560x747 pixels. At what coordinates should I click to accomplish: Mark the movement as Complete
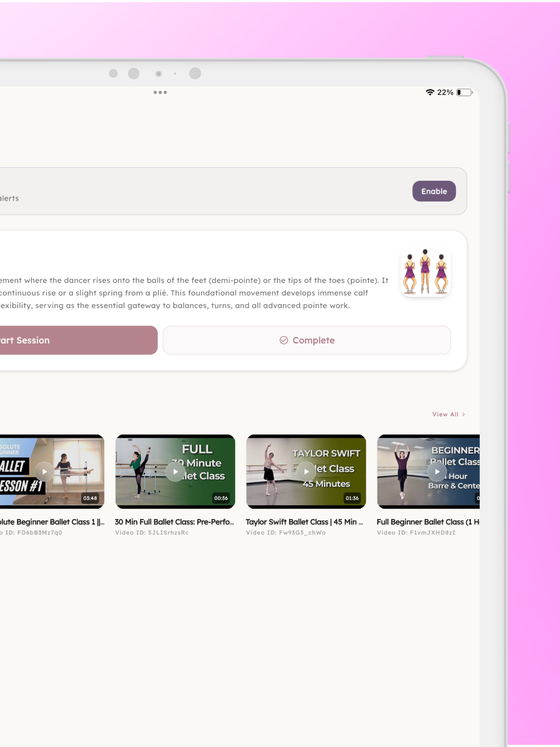[307, 340]
